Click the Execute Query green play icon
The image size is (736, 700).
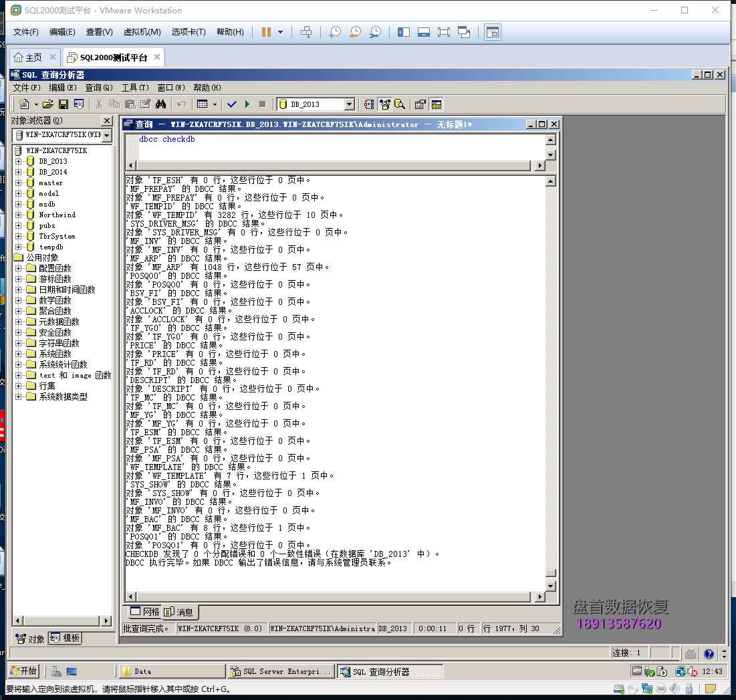click(247, 104)
